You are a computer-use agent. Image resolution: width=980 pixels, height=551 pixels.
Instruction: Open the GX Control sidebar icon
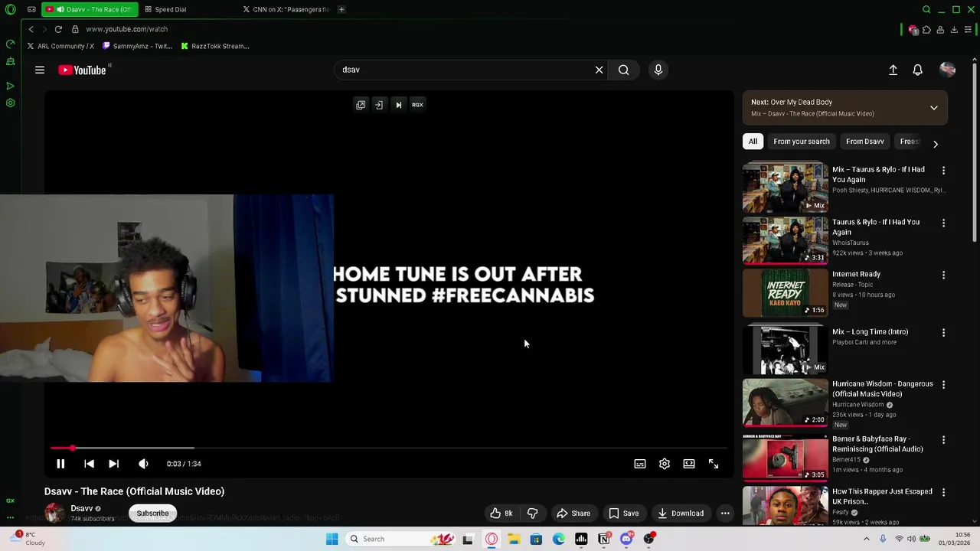tap(10, 44)
